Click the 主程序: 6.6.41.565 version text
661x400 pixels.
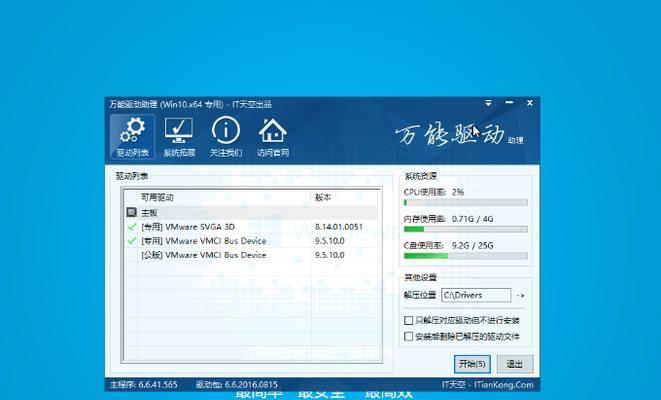[144, 385]
